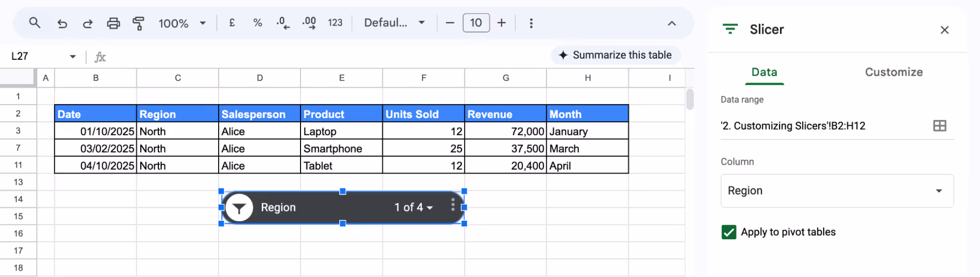The image size is (980, 277).
Task: Redo the last action
Action: [x=88, y=23]
